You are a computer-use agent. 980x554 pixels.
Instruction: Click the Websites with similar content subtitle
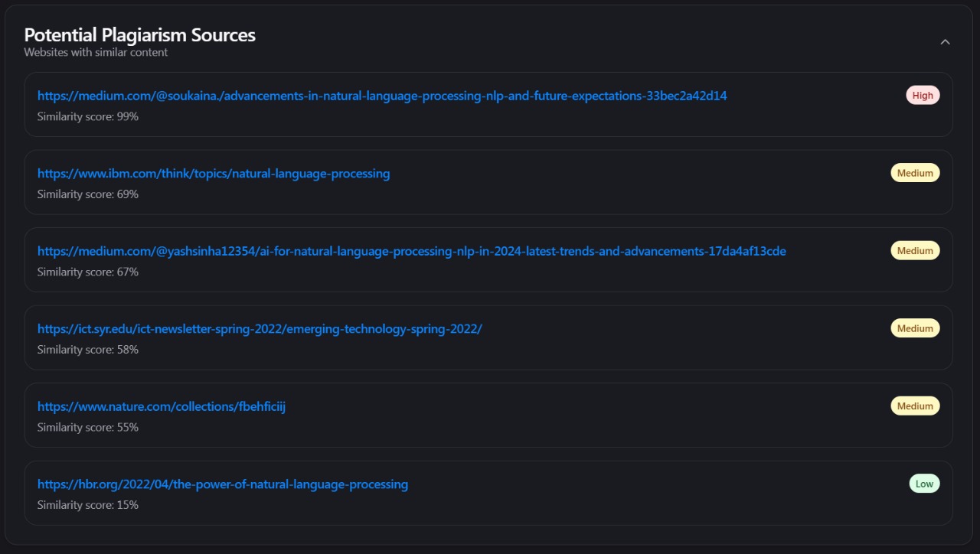[x=96, y=53]
